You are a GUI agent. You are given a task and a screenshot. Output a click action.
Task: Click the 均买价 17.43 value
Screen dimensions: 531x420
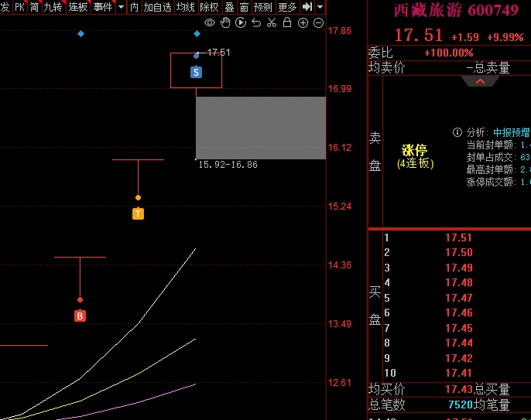(x=459, y=389)
